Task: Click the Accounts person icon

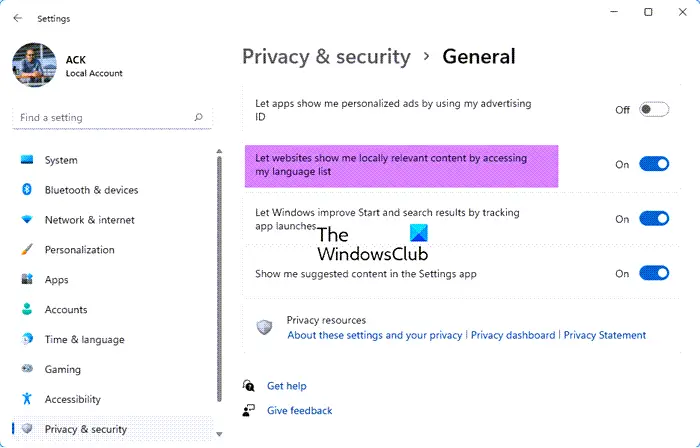Action: (27, 309)
